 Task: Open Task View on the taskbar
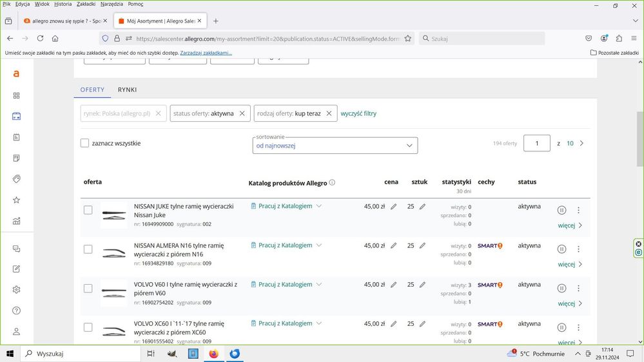pos(151,354)
